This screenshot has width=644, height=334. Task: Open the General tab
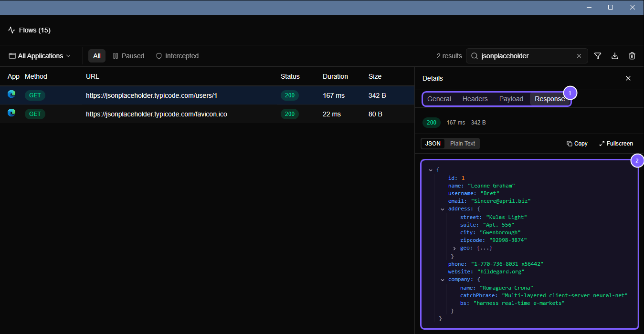[439, 99]
